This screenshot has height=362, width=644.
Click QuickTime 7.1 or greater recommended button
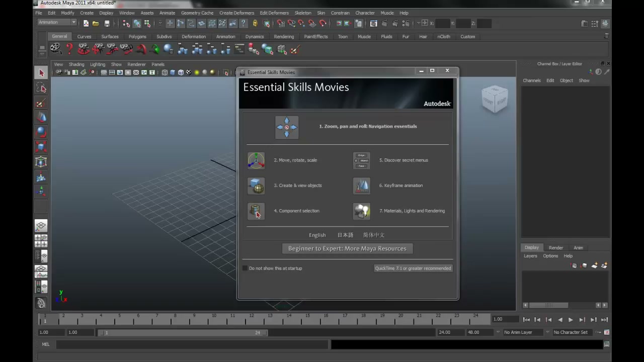pyautogui.click(x=413, y=268)
